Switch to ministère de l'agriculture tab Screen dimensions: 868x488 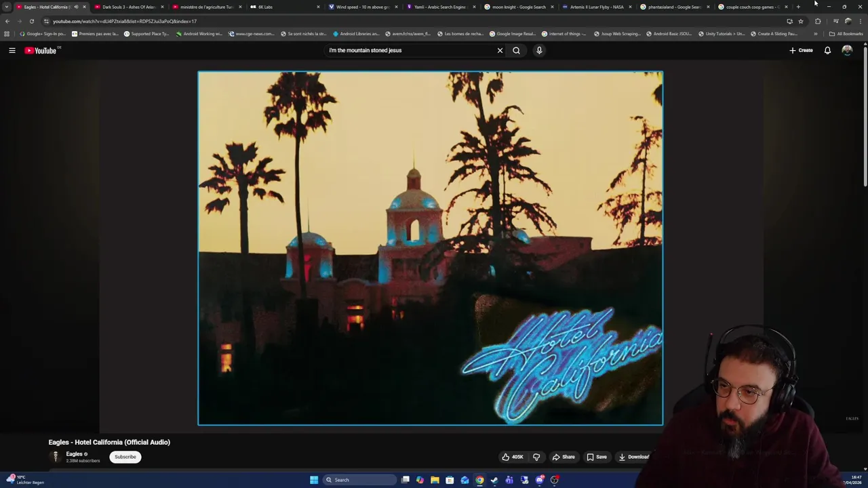click(x=206, y=7)
